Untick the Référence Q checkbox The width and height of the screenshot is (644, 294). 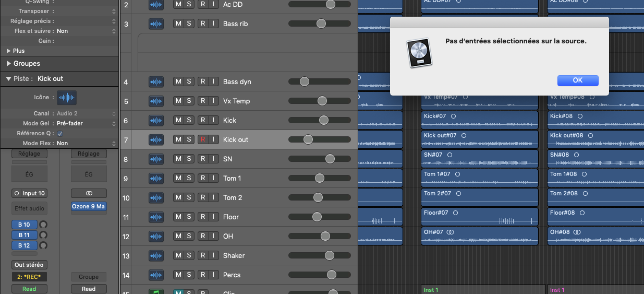60,133
